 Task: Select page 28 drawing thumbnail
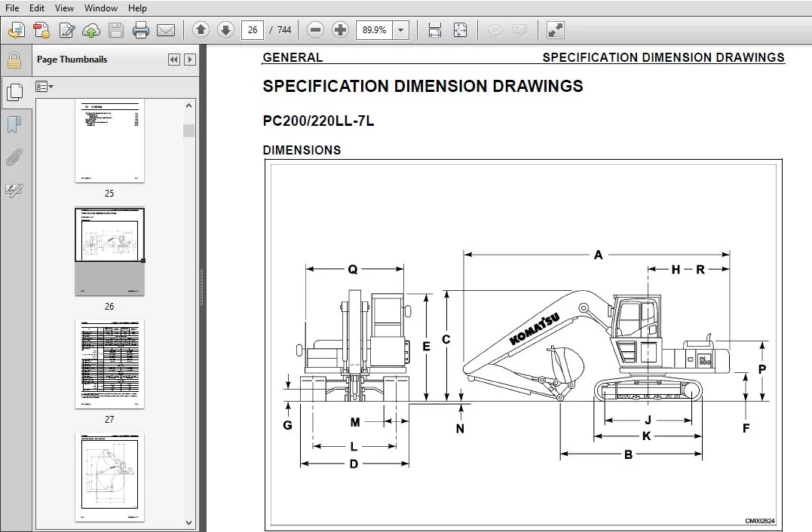coord(109,477)
